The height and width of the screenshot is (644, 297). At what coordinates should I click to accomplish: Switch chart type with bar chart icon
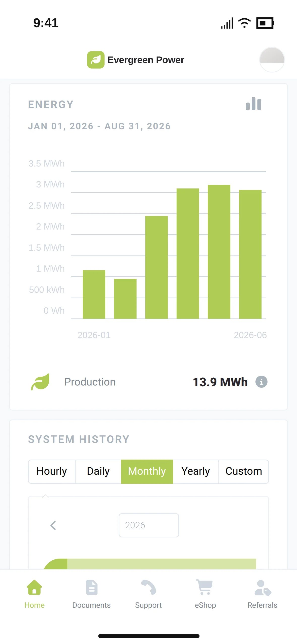(x=253, y=104)
